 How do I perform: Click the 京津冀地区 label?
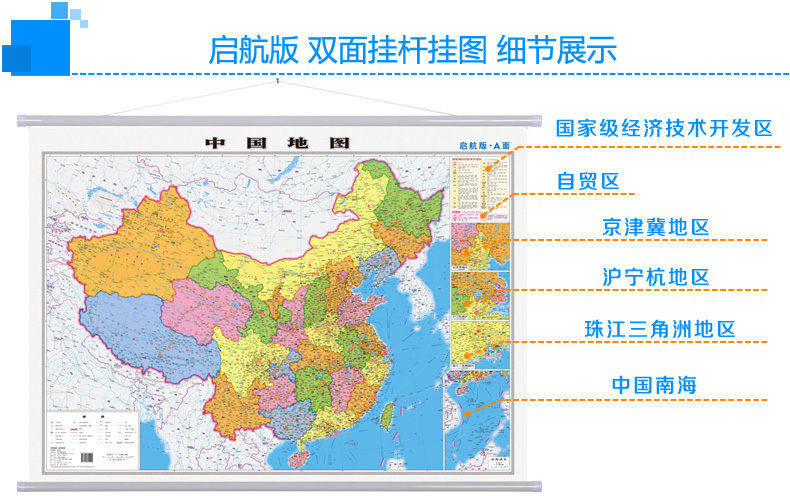(655, 227)
